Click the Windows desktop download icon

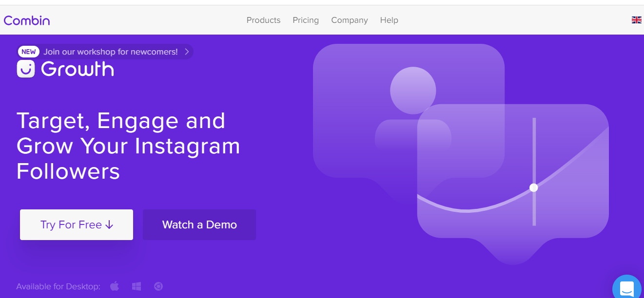pyautogui.click(x=137, y=286)
